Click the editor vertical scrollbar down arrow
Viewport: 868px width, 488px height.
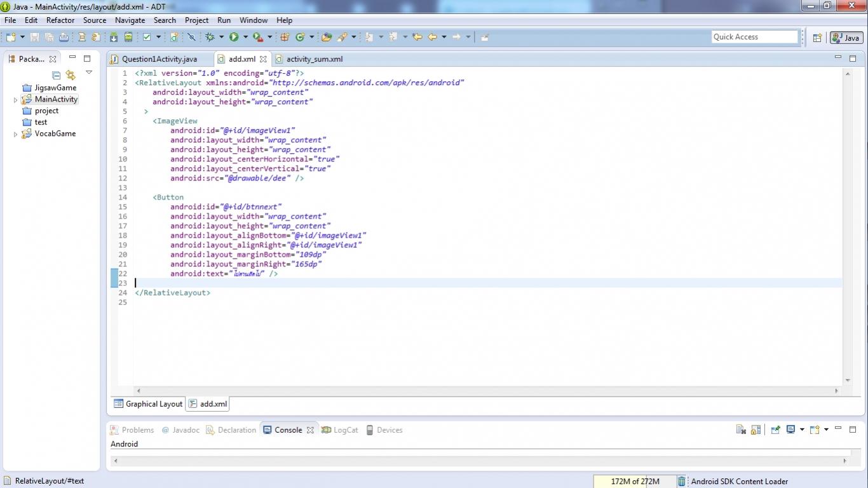[848, 380]
